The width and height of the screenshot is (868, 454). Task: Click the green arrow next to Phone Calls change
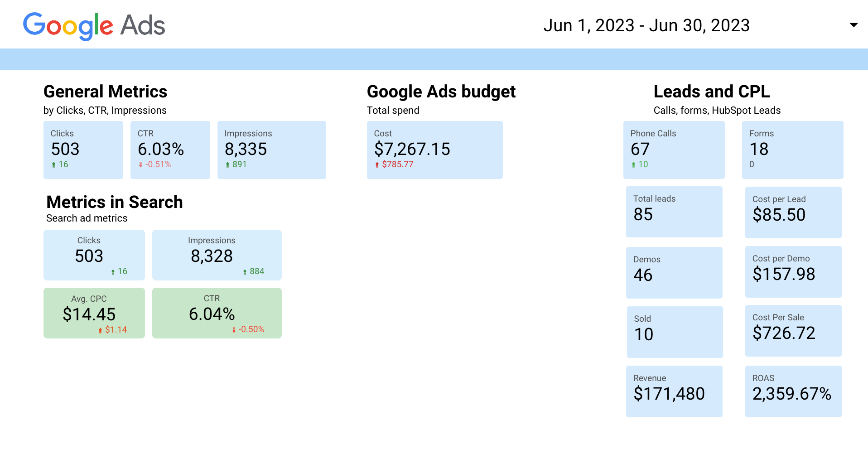click(633, 164)
